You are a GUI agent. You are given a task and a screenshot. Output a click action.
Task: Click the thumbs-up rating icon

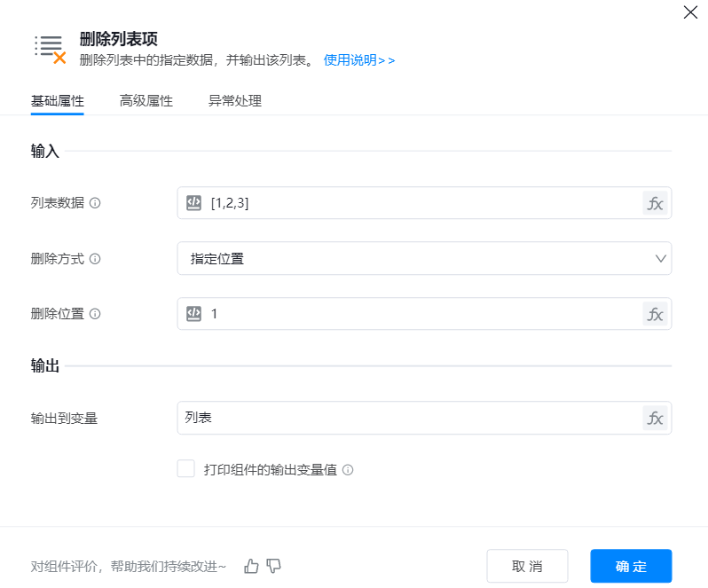pyautogui.click(x=252, y=566)
